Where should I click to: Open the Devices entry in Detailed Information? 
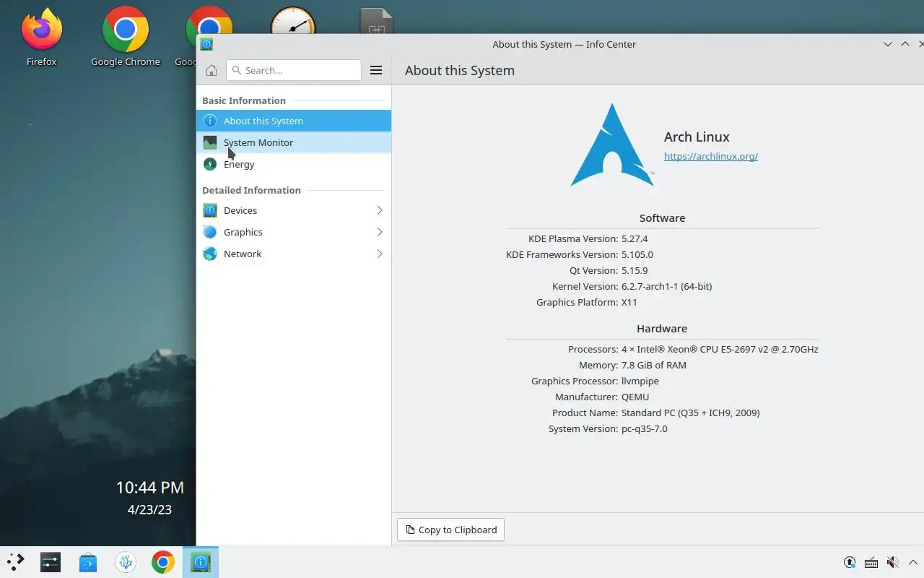tap(294, 210)
